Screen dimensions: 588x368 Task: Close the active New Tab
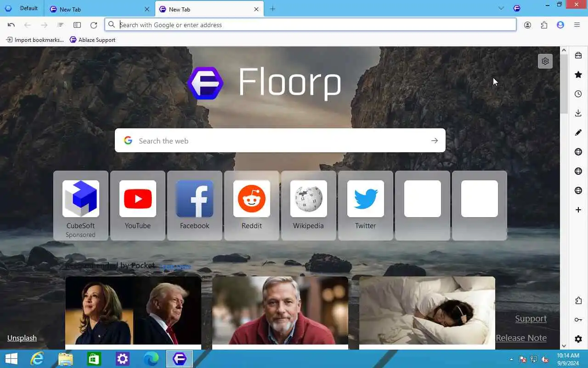[257, 9]
